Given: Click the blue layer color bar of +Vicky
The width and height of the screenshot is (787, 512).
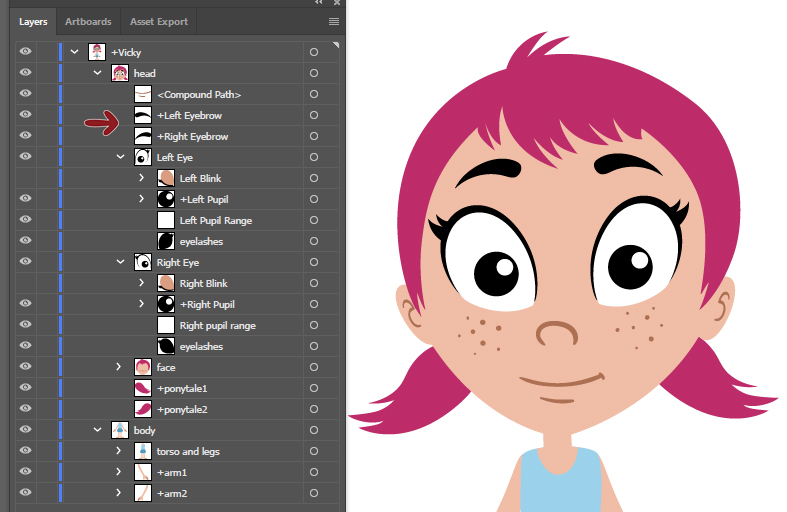Looking at the screenshot, I should coord(61,52).
